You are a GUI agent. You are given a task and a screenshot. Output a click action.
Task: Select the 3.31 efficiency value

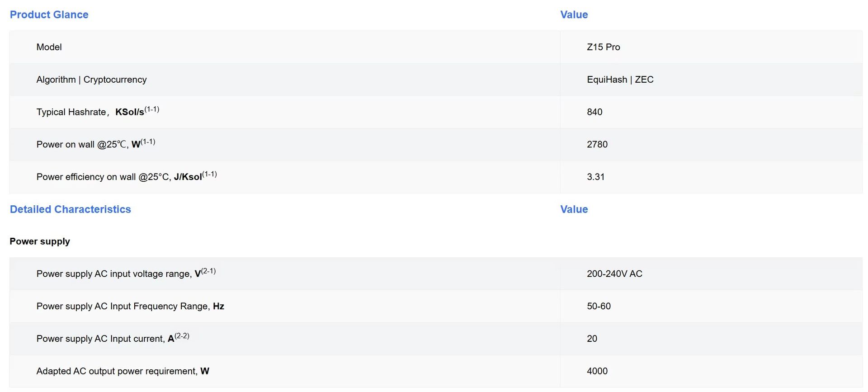coord(595,177)
